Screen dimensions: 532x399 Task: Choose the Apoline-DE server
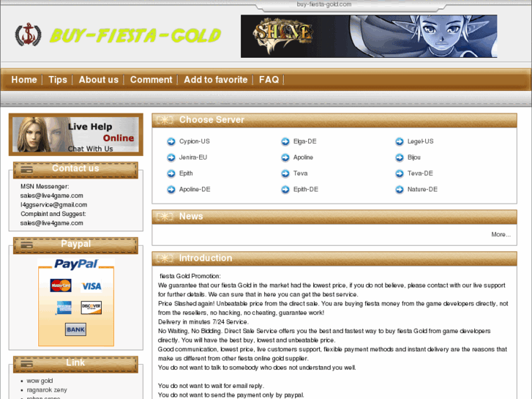pyautogui.click(x=195, y=189)
